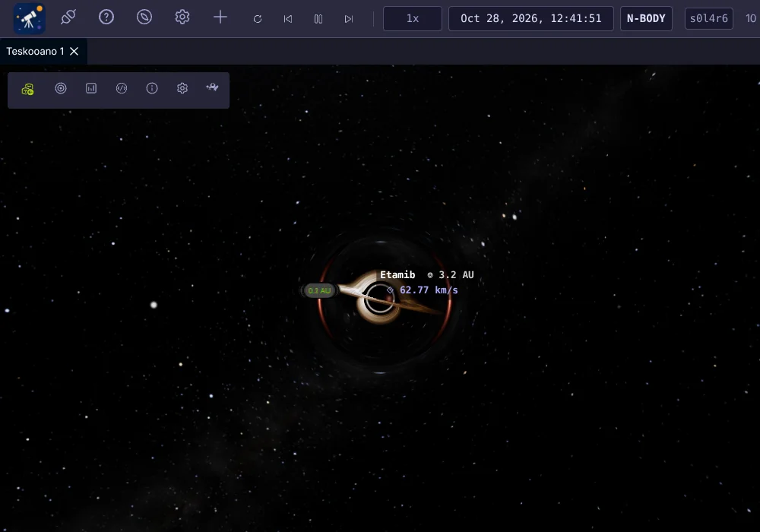This screenshot has width=760, height=532.
Task: Open the info circle icon in panel
Action: pos(152,88)
